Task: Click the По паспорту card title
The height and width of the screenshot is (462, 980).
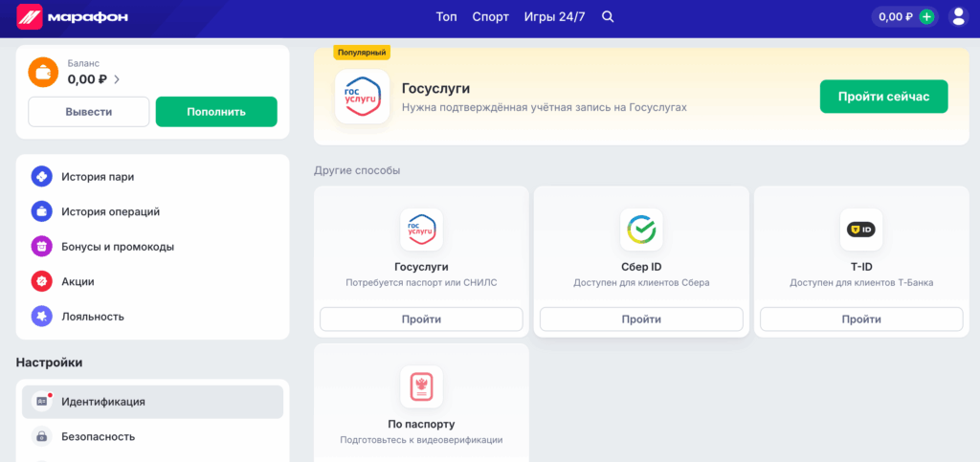Action: click(421, 424)
